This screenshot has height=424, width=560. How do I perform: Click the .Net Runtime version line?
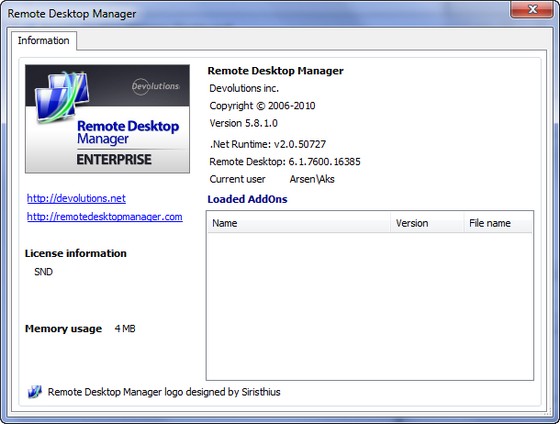coord(268,144)
